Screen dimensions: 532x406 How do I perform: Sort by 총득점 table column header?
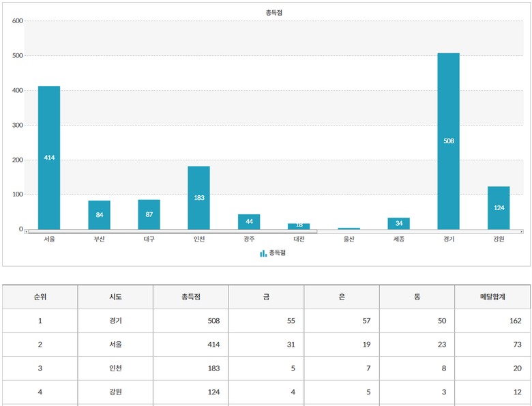(x=190, y=298)
